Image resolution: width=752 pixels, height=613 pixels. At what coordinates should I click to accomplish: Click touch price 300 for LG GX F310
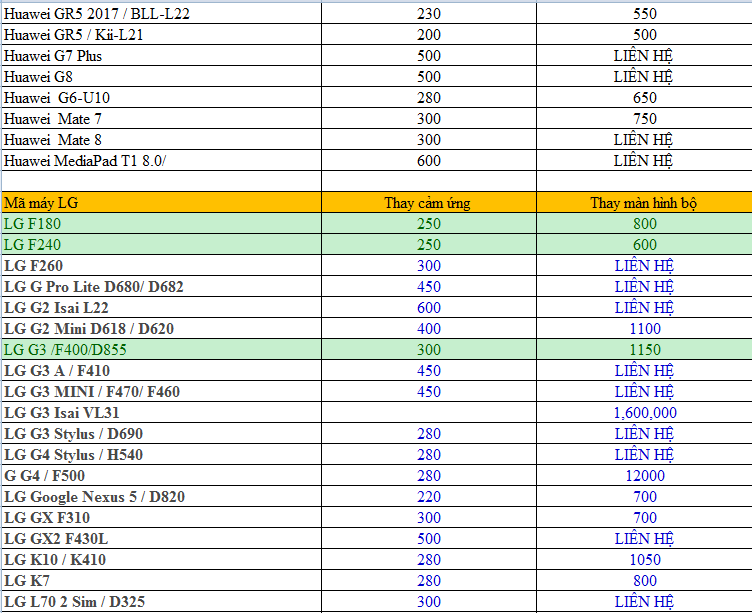pyautogui.click(x=429, y=518)
